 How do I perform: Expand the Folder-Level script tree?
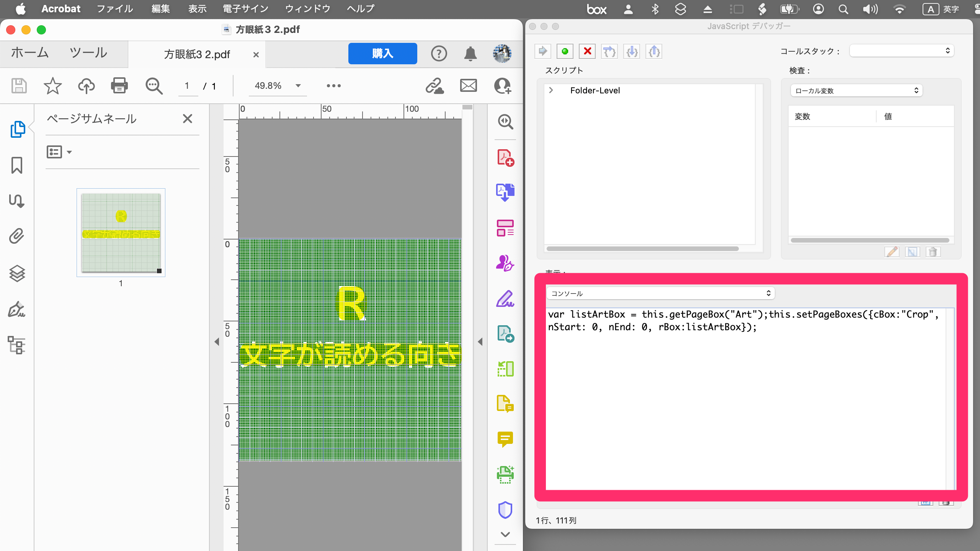551,90
